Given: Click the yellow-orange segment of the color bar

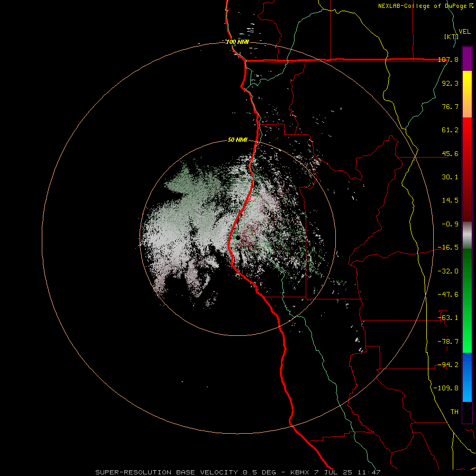Looking at the screenshot, I should [467, 94].
